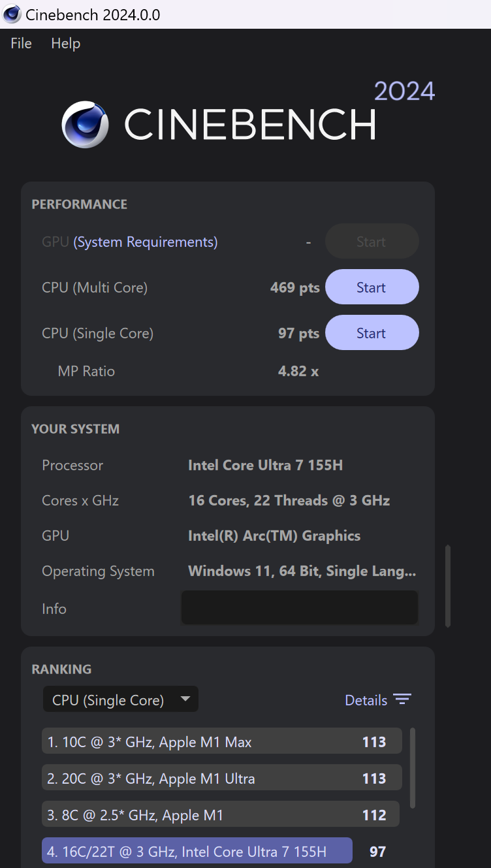Screen dimensions: 491x868
Task: Start the CPU (Multi Core) benchmark
Action: coord(372,287)
